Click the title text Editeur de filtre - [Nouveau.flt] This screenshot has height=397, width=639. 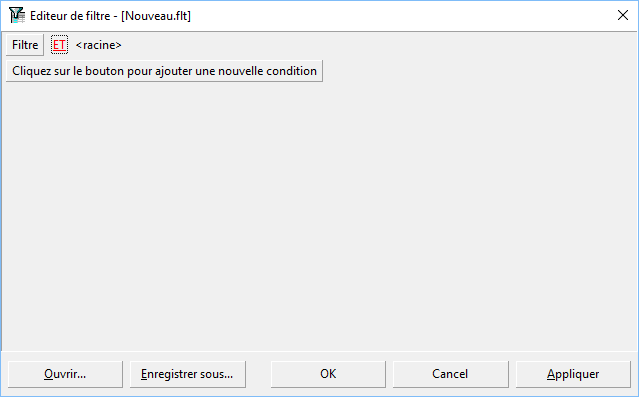110,15
